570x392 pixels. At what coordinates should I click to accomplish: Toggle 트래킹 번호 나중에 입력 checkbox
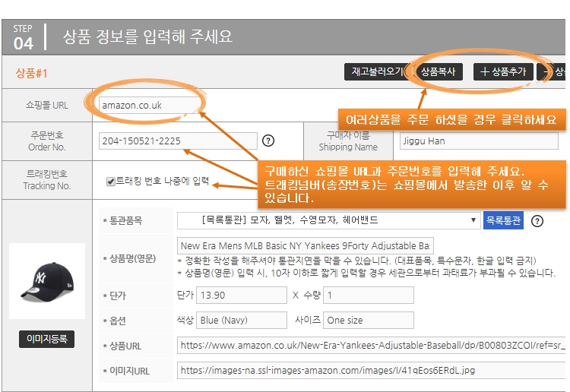point(111,182)
